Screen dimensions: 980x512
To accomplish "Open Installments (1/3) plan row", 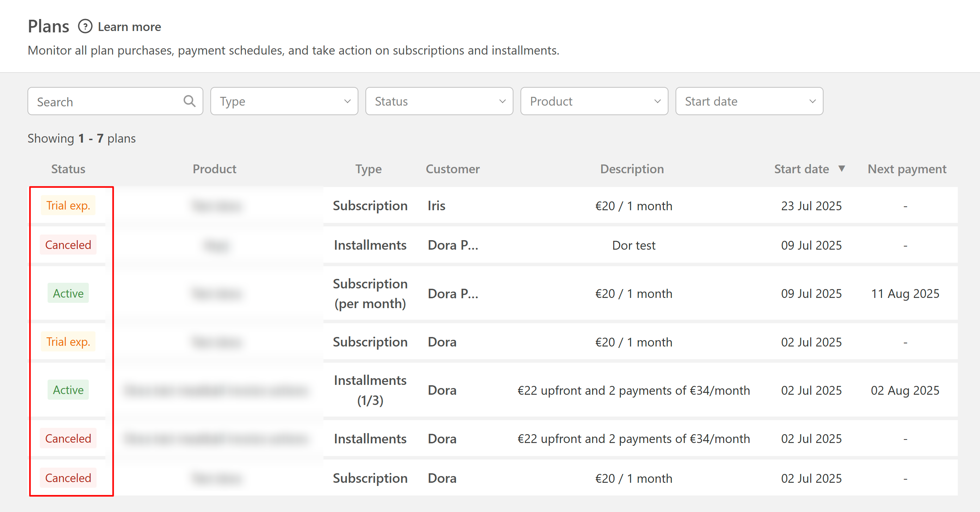I will (370, 390).
